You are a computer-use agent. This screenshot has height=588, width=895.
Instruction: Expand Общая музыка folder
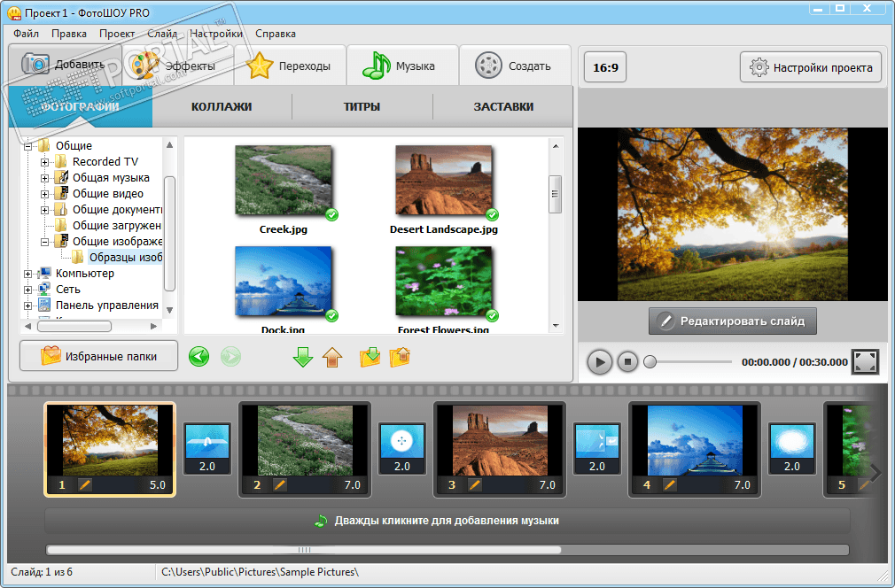coord(44,179)
